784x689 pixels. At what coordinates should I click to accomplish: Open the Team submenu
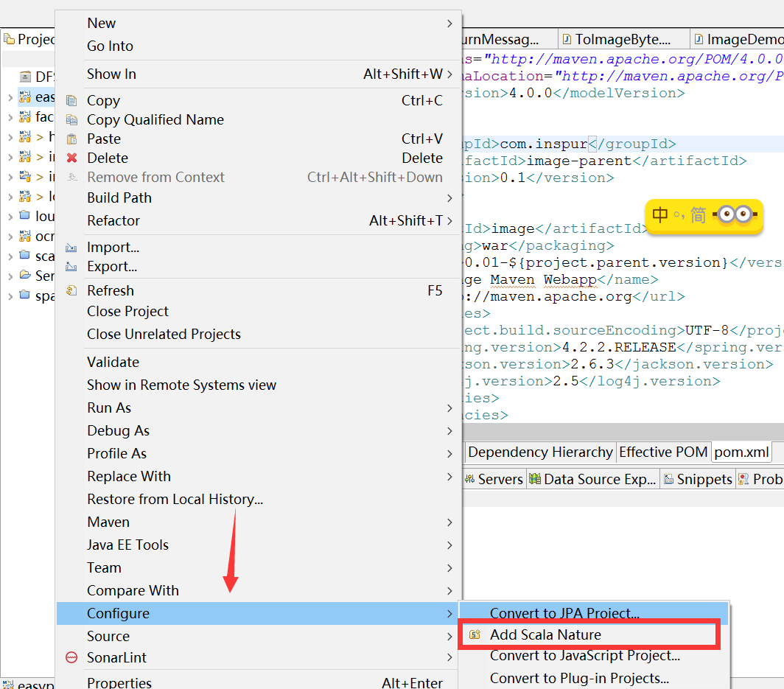click(x=259, y=568)
